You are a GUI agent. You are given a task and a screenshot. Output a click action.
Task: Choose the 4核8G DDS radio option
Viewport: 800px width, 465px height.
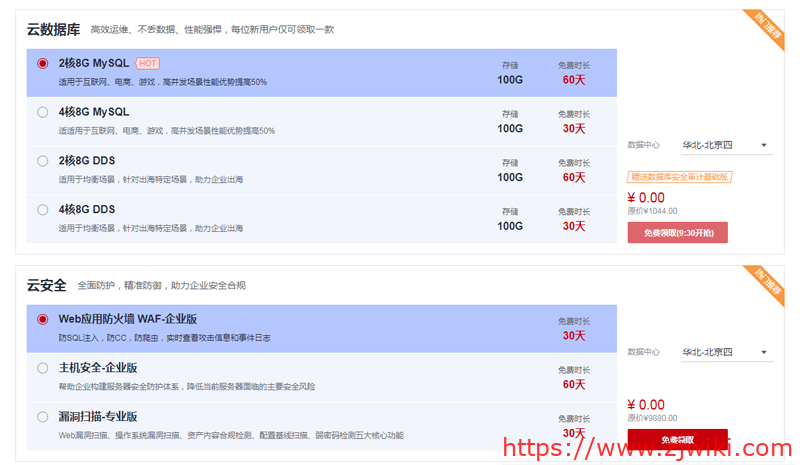point(43,210)
